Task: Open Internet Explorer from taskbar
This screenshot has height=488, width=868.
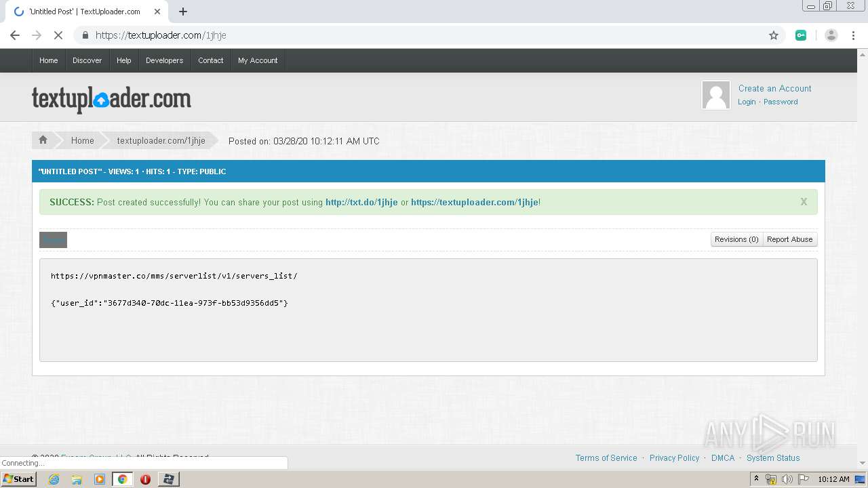Action: pos(54,479)
